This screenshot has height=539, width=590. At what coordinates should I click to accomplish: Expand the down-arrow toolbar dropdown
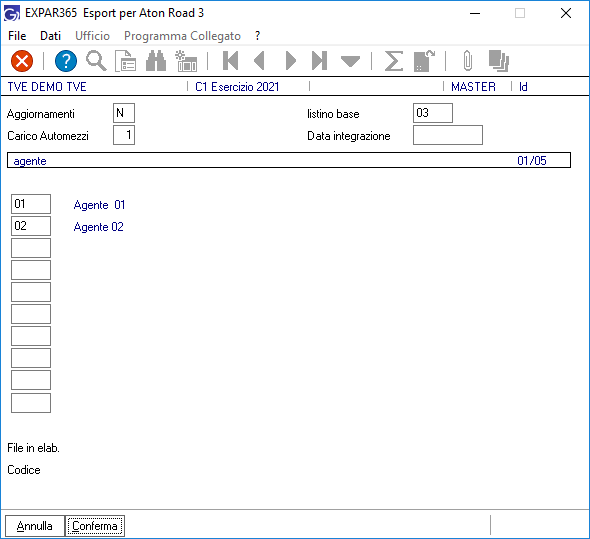(350, 61)
